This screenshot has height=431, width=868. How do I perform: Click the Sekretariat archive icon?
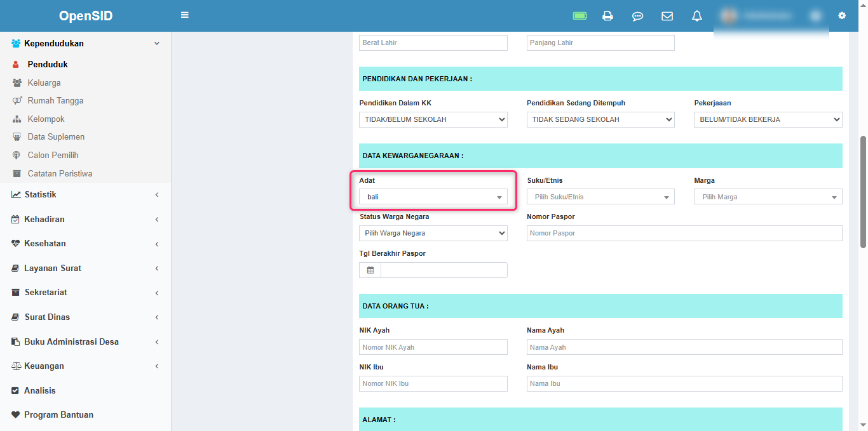click(16, 293)
